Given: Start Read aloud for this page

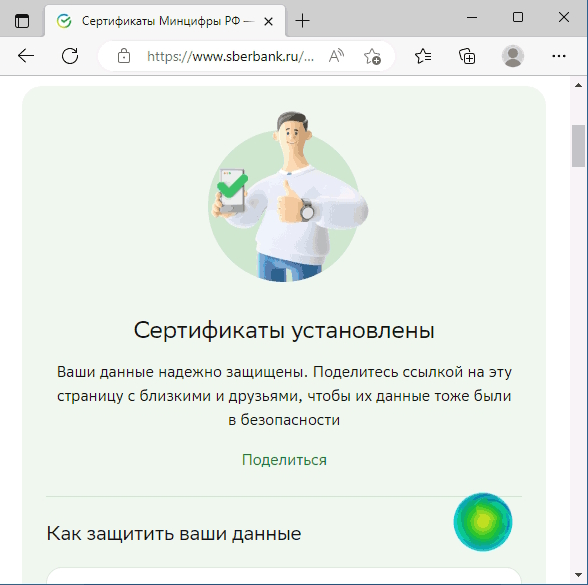Looking at the screenshot, I should coord(336,56).
